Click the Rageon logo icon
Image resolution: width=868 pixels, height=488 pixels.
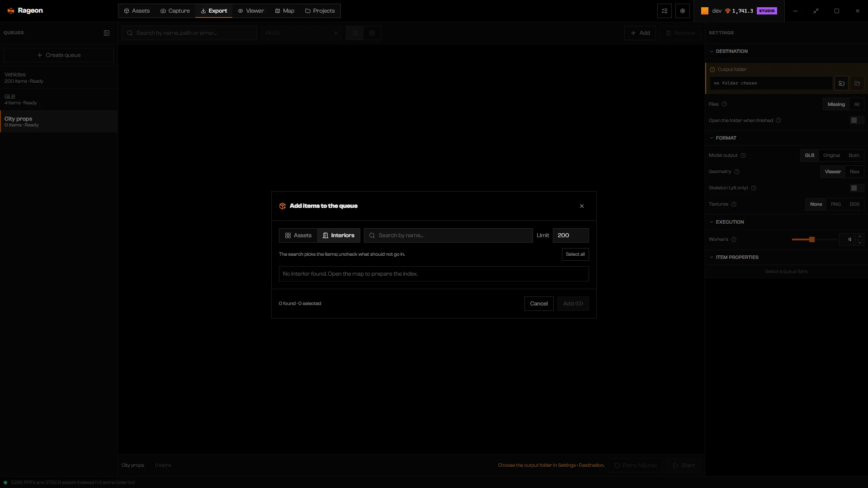coord(11,11)
